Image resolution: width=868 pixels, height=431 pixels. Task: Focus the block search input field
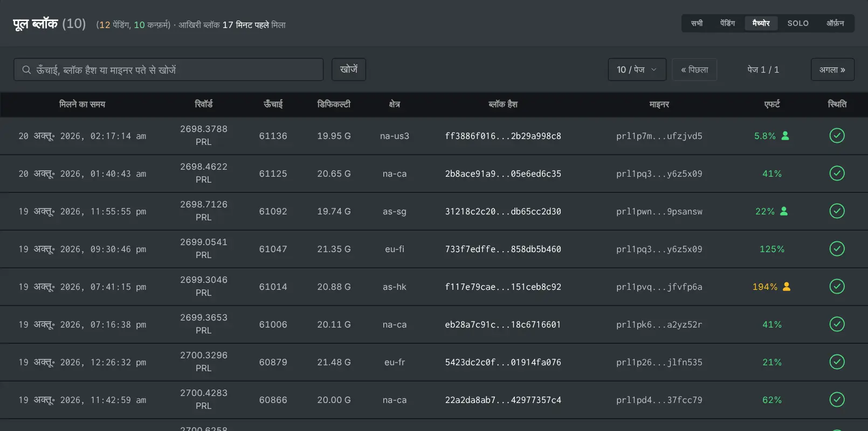[x=168, y=69]
